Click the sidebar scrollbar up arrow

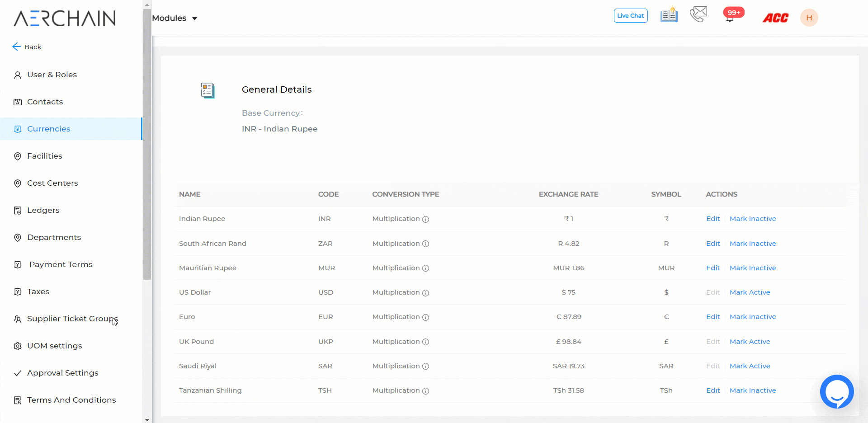pyautogui.click(x=147, y=4)
